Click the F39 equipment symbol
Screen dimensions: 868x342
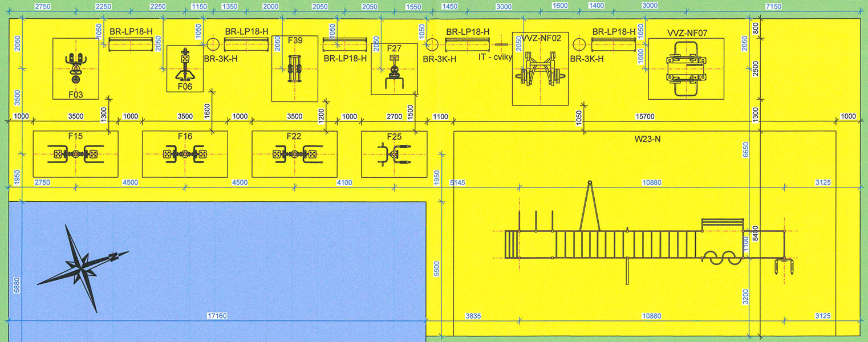(294, 68)
